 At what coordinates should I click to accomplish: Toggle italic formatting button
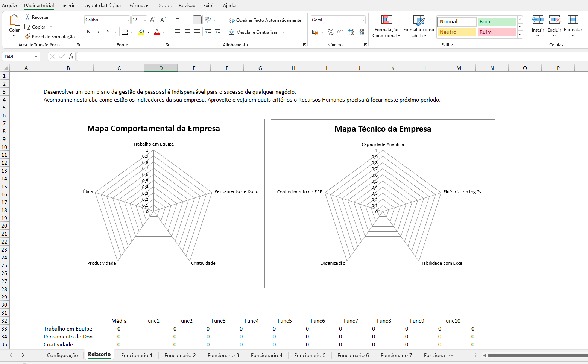pyautogui.click(x=98, y=32)
